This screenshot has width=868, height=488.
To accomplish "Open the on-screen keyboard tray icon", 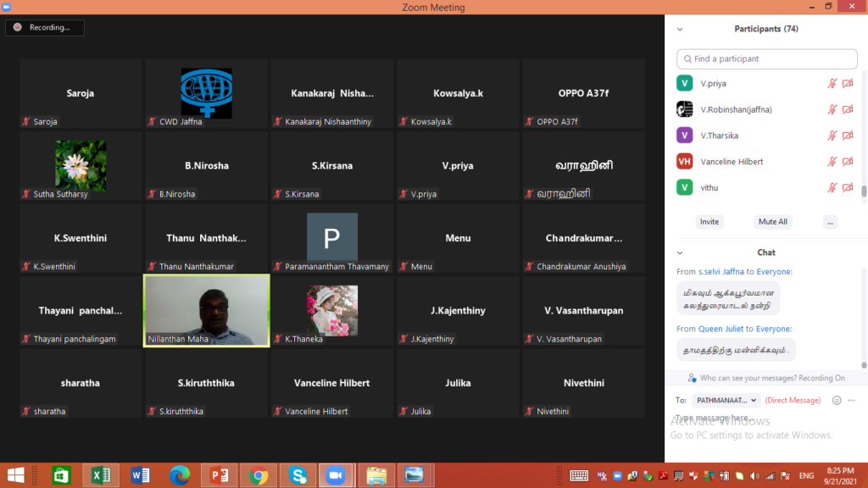I will tap(579, 475).
